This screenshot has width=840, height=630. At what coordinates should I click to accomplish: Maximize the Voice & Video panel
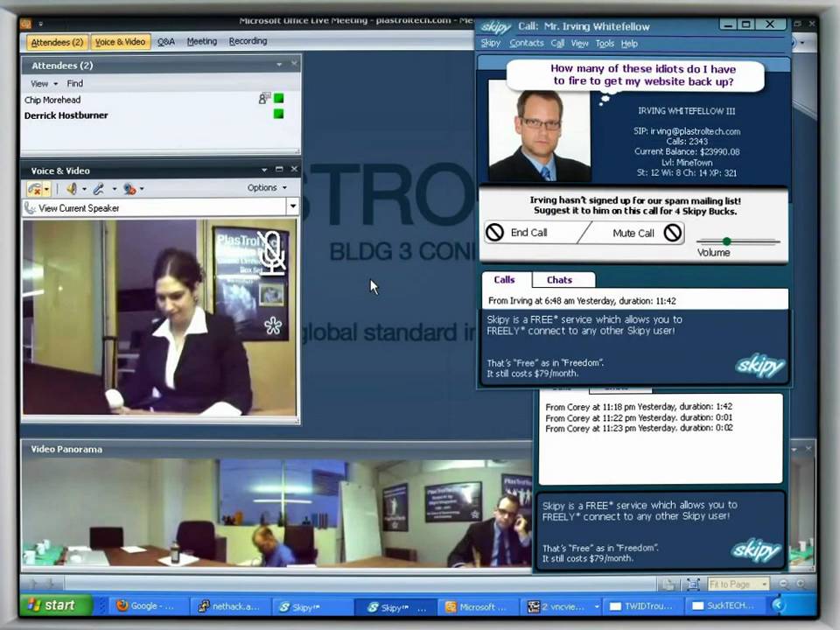tap(279, 169)
